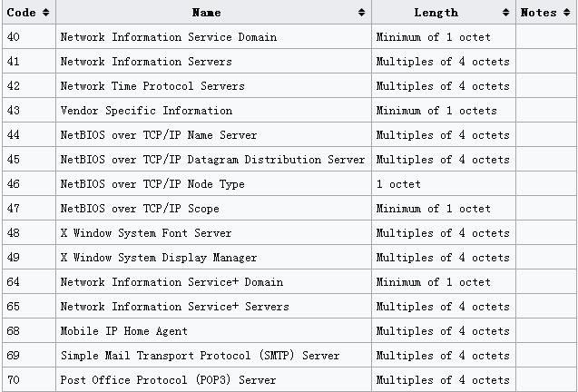Sort table by Name using arrow icon

[362, 13]
